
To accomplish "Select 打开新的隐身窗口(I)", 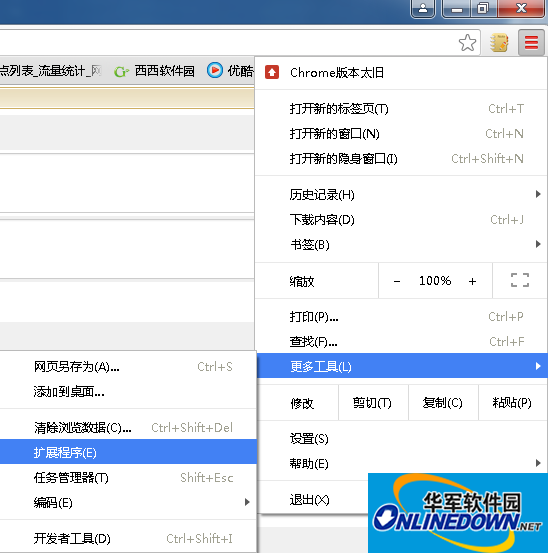I will click(401, 159).
